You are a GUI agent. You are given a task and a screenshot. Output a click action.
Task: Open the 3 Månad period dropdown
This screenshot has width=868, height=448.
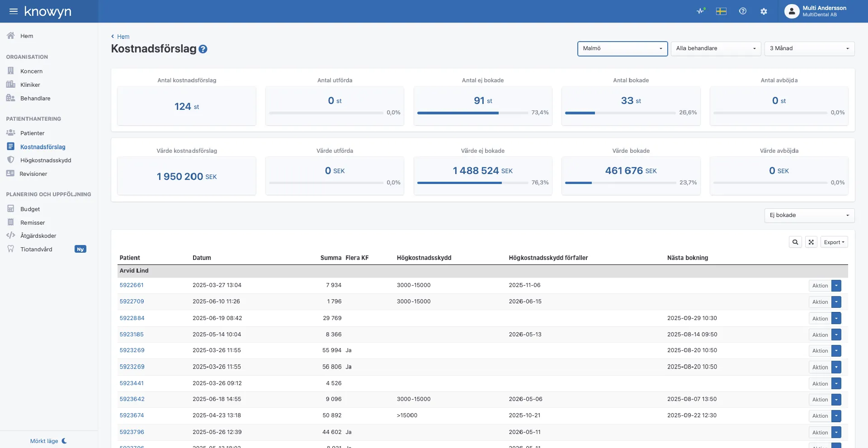pyautogui.click(x=809, y=48)
